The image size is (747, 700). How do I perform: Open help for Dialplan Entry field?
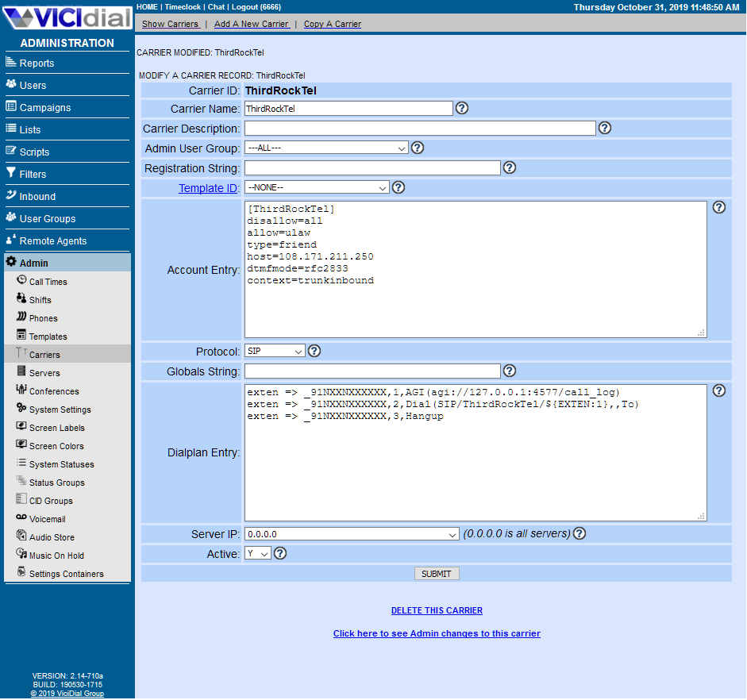coord(719,391)
